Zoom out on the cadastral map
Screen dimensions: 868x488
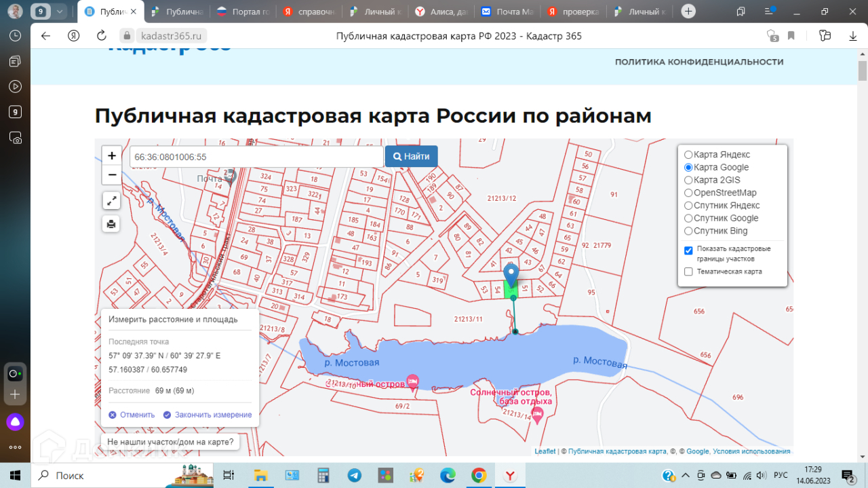(x=112, y=175)
